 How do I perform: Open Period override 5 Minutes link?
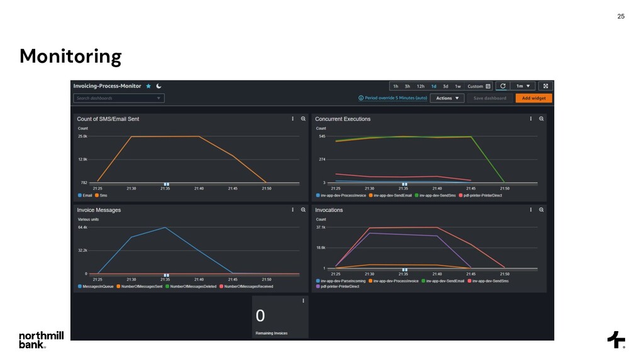393,98
